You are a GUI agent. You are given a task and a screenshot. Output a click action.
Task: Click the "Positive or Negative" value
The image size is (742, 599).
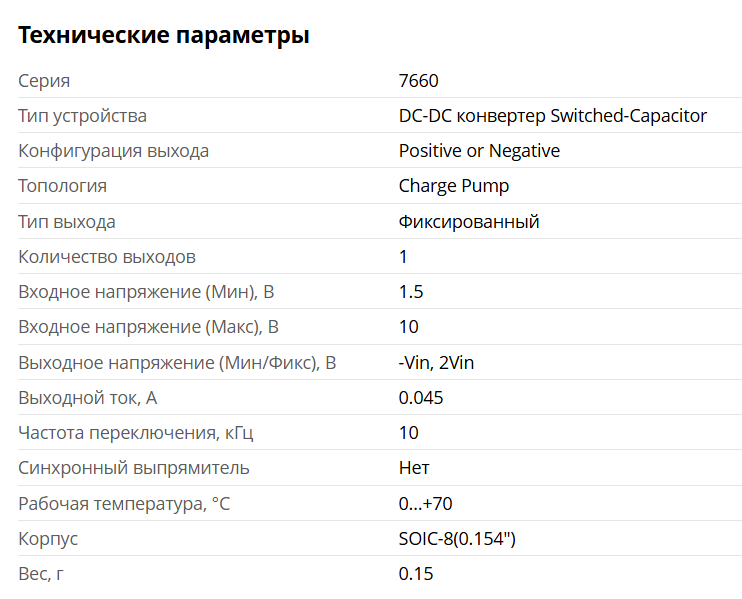pos(479,151)
